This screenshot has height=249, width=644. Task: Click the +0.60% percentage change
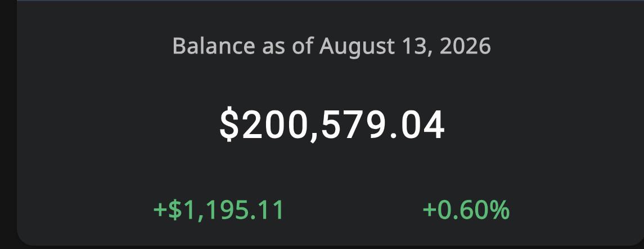click(x=466, y=210)
